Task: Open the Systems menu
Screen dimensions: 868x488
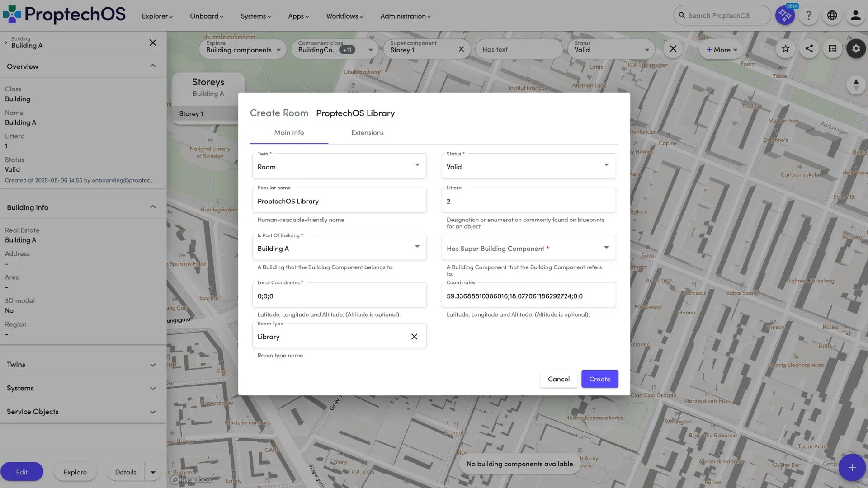Action: [x=255, y=16]
